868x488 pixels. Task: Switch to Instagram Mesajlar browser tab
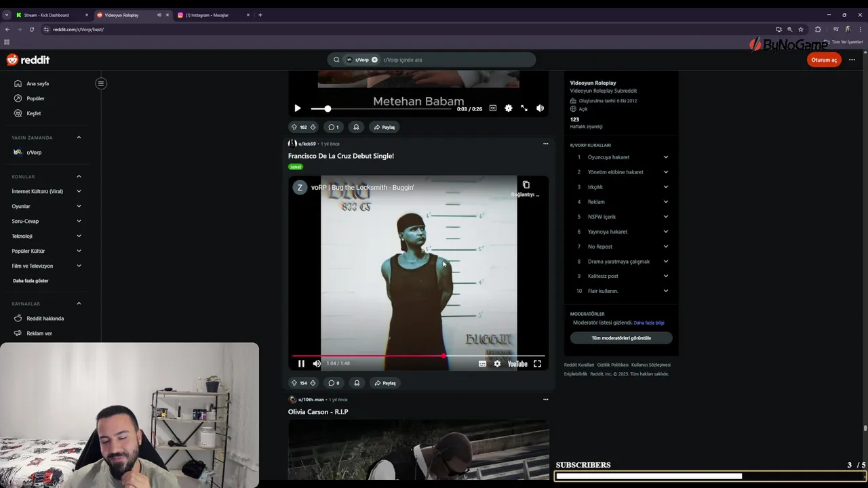coord(214,15)
